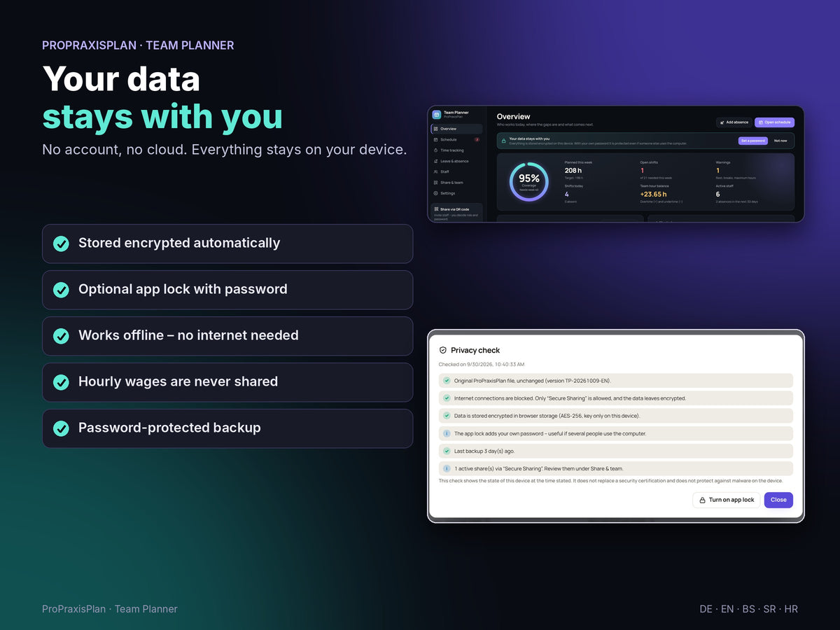Open the Overview item in the sidebar
The width and height of the screenshot is (840, 630).
point(456,129)
